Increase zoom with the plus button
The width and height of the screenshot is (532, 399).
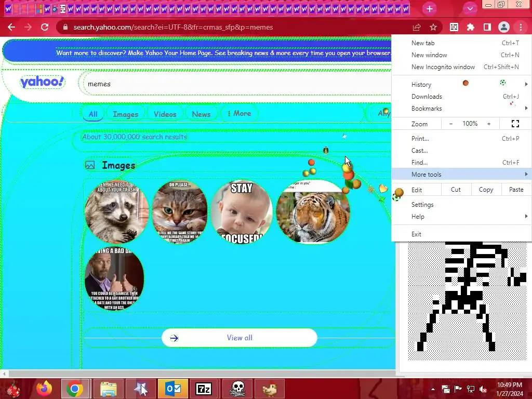489,124
